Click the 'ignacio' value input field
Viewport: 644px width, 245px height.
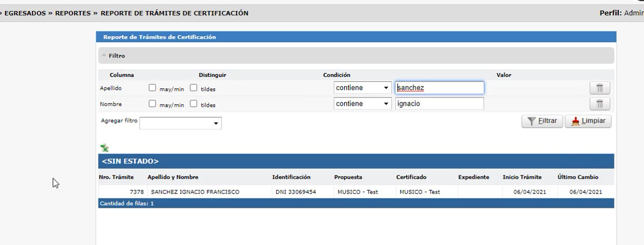[439, 104]
